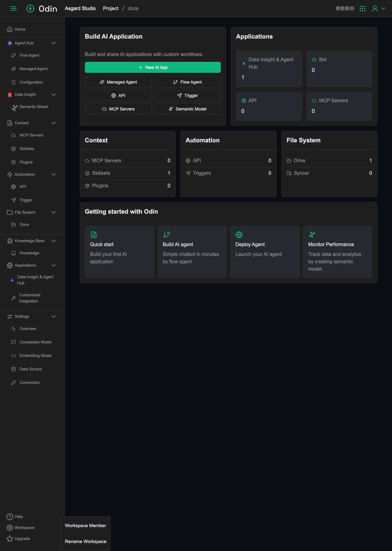This screenshot has width=392, height=551.
Task: Click the MCP Servers cloud icon in sidebar
Action: [x=13, y=135]
